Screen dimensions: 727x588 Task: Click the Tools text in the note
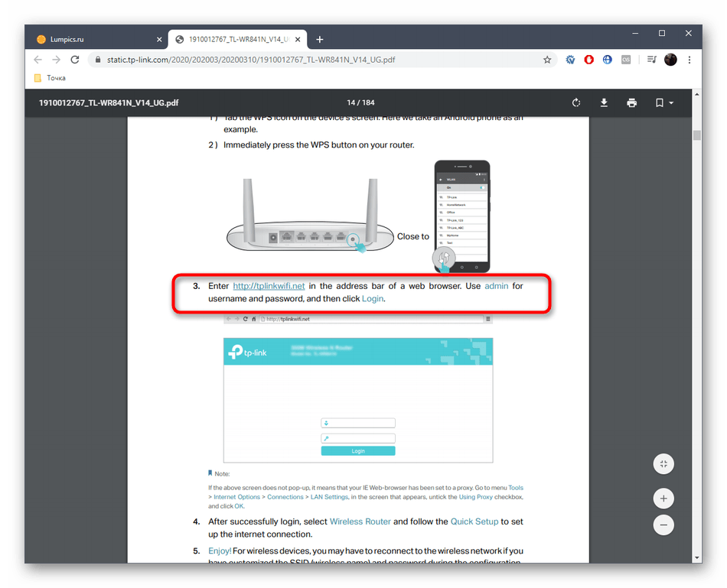click(x=516, y=488)
